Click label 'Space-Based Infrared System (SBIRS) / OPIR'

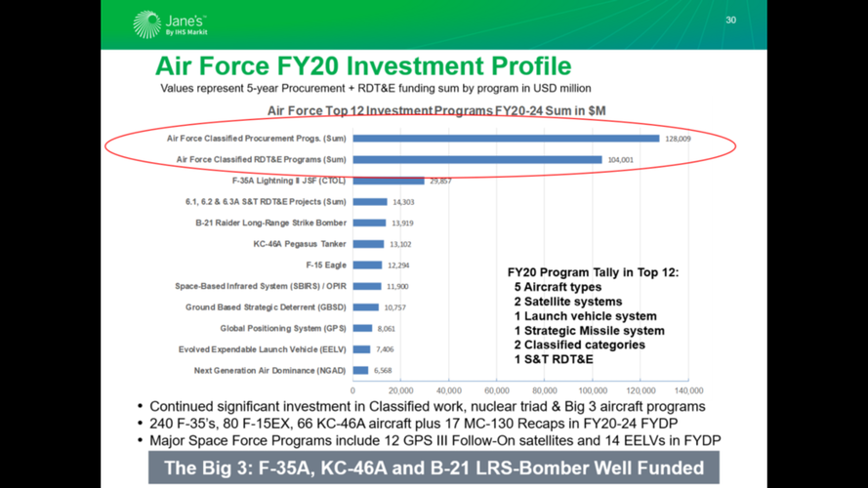coord(261,286)
